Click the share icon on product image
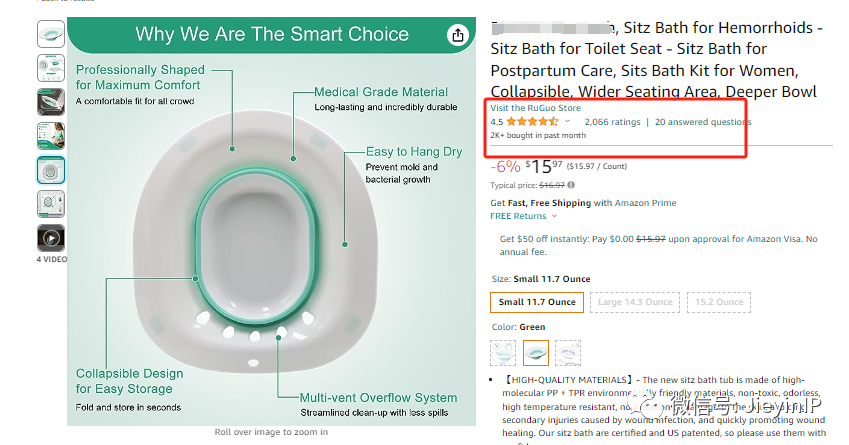This screenshot has width=849, height=445. pyautogui.click(x=458, y=35)
